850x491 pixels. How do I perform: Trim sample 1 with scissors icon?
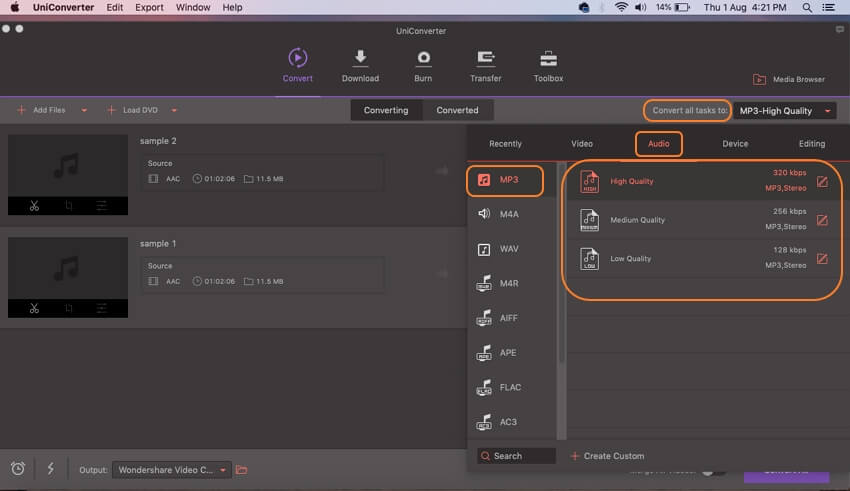tap(34, 308)
